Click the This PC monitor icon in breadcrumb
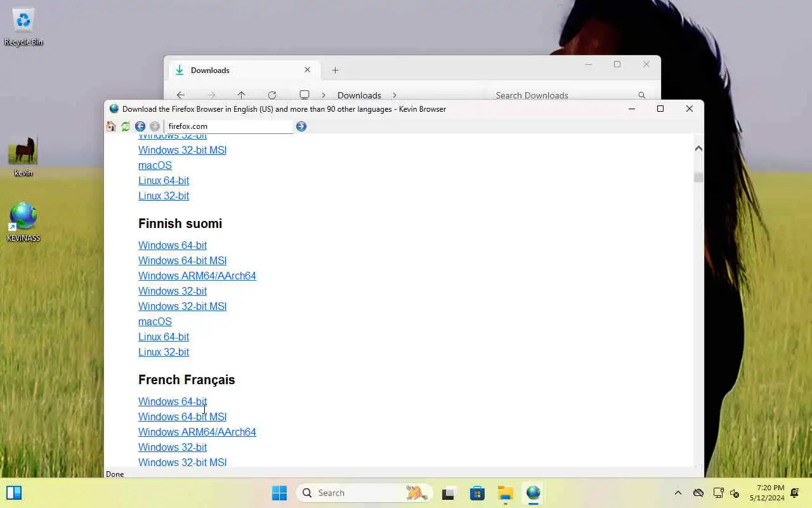The height and width of the screenshot is (508, 812). (x=304, y=95)
